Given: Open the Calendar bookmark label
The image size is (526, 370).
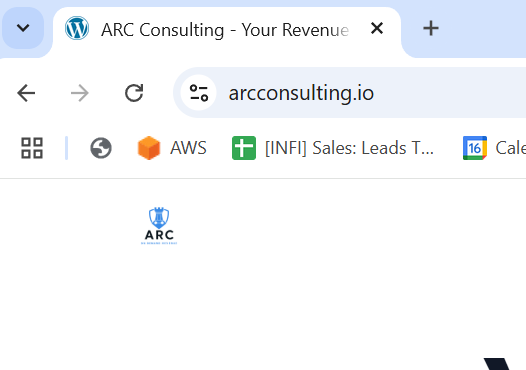Looking at the screenshot, I should [511, 148].
